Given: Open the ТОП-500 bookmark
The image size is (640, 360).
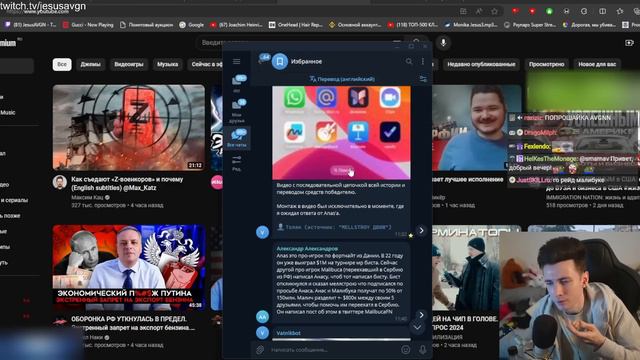Looking at the screenshot, I should pyautogui.click(x=412, y=25).
